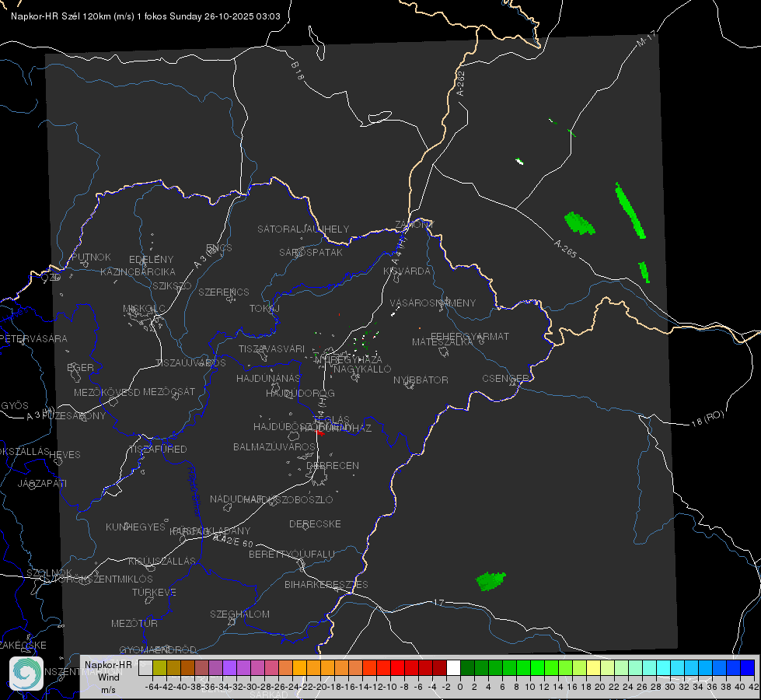Viewport: 761px width, 700px height.
Task: Select the TURKEVE label
Action: [x=154, y=592]
